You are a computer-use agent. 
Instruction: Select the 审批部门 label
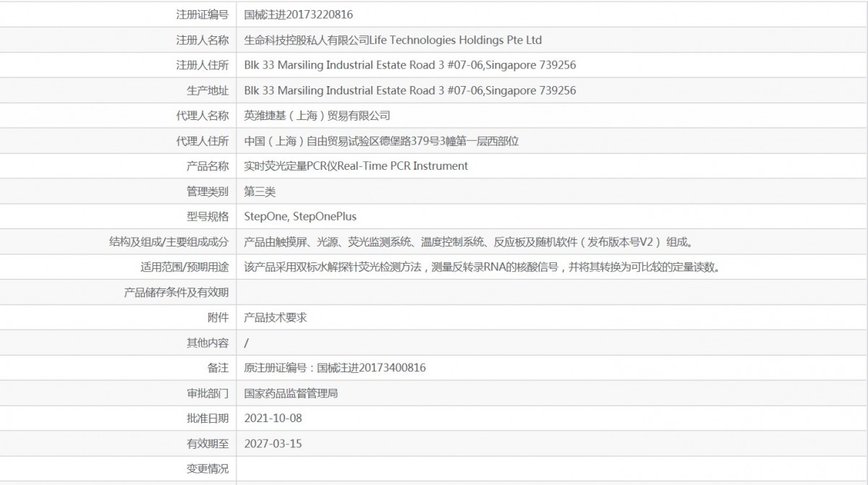208,393
